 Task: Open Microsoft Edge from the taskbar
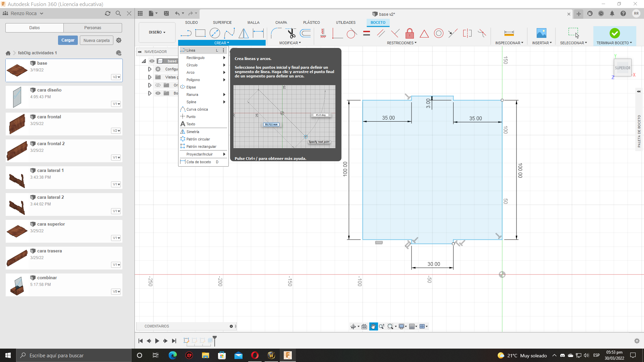173,355
